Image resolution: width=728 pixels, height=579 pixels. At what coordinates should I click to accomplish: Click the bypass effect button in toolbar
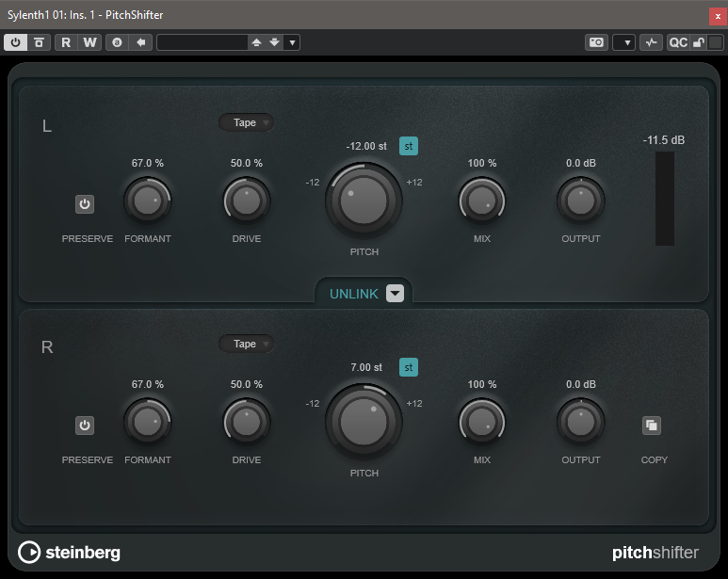click(39, 42)
